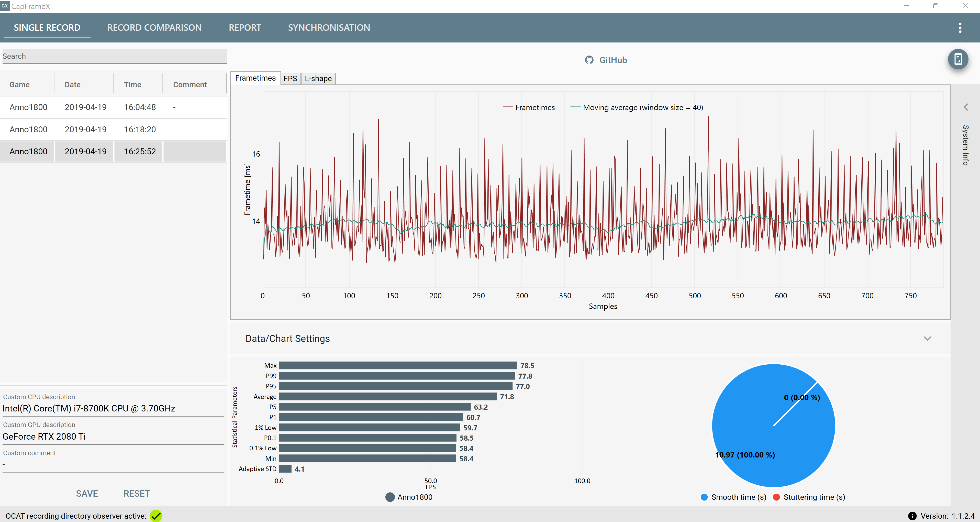
Task: Click the green observer active checkmark
Action: [x=156, y=516]
